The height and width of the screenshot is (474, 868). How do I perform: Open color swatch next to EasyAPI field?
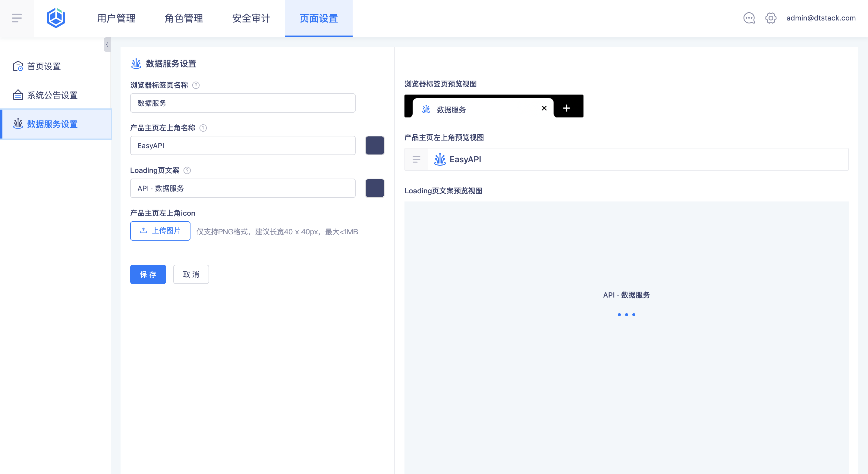[x=375, y=145]
